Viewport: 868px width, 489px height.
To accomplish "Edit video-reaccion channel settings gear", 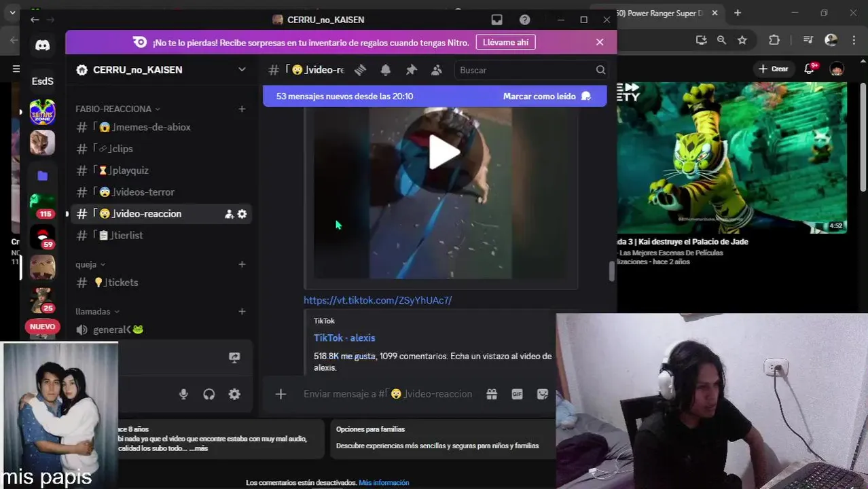I will (x=242, y=214).
